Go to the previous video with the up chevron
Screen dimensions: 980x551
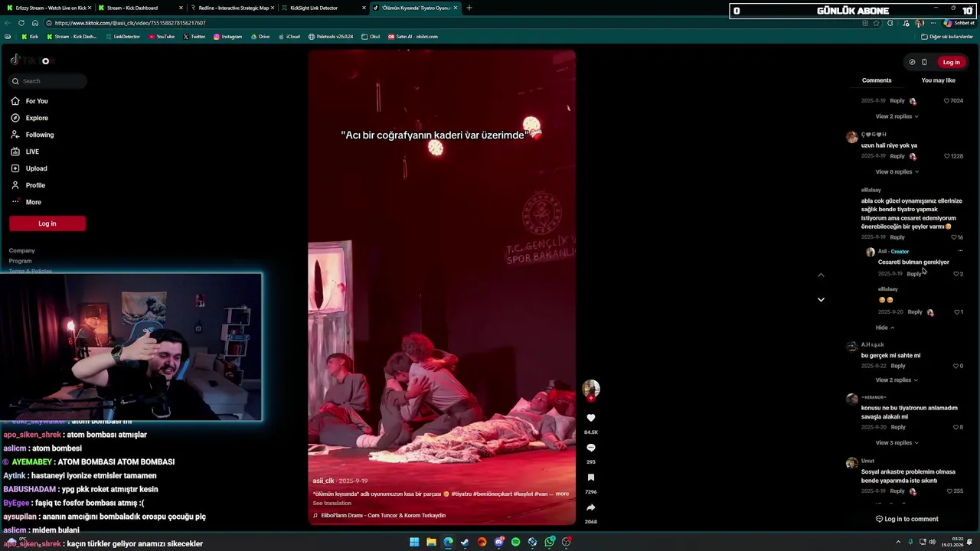pos(821,275)
